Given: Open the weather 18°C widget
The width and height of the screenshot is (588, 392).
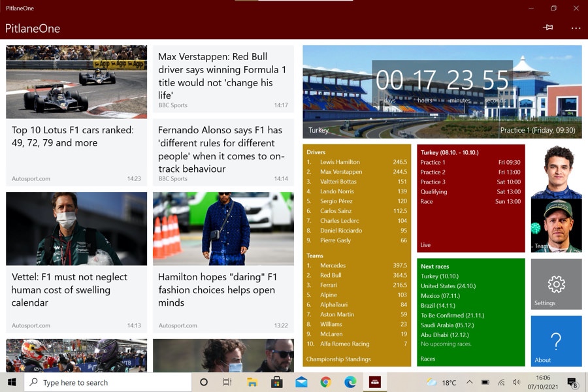Looking at the screenshot, I should click(x=442, y=382).
